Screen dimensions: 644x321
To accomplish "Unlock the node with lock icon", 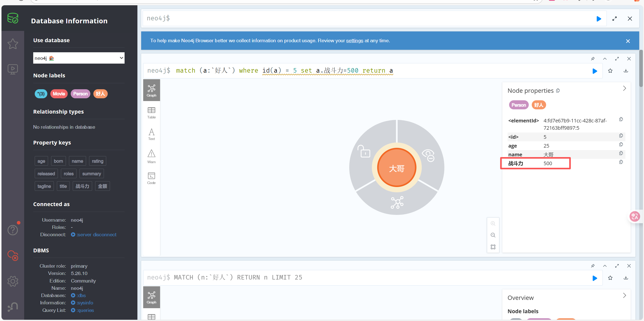I will coord(364,152).
